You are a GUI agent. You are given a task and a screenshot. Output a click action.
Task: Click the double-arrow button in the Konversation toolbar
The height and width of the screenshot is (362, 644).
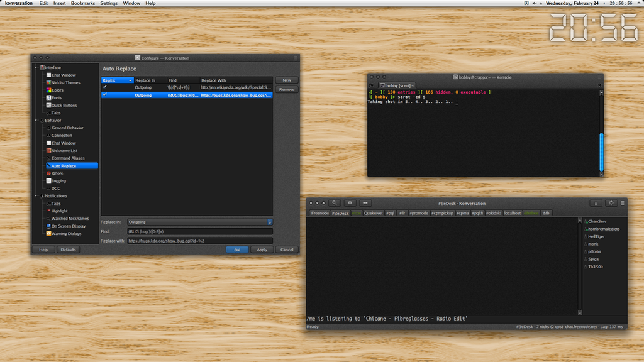365,203
